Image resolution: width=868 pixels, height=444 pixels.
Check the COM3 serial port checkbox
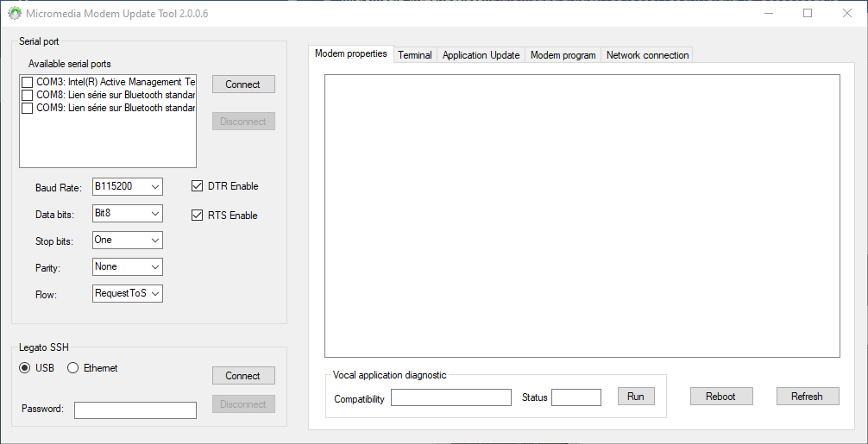[28, 82]
